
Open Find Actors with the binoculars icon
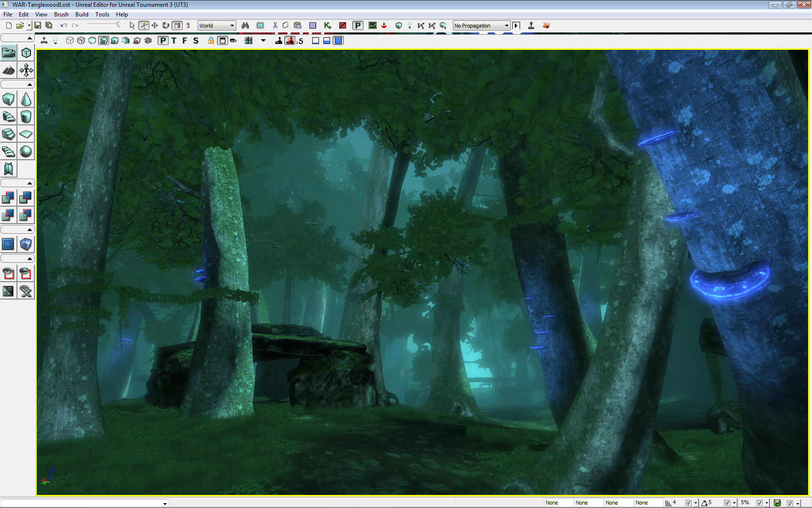tap(246, 26)
